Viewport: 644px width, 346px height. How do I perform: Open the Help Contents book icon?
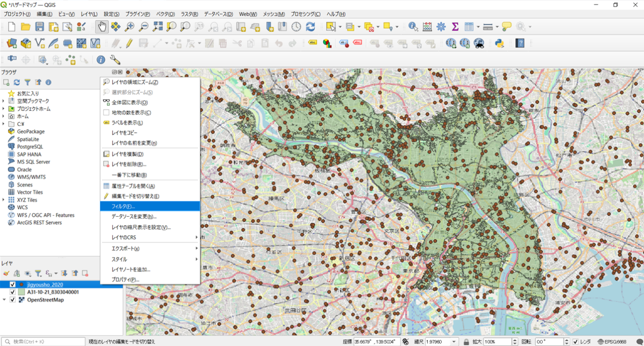(520, 44)
